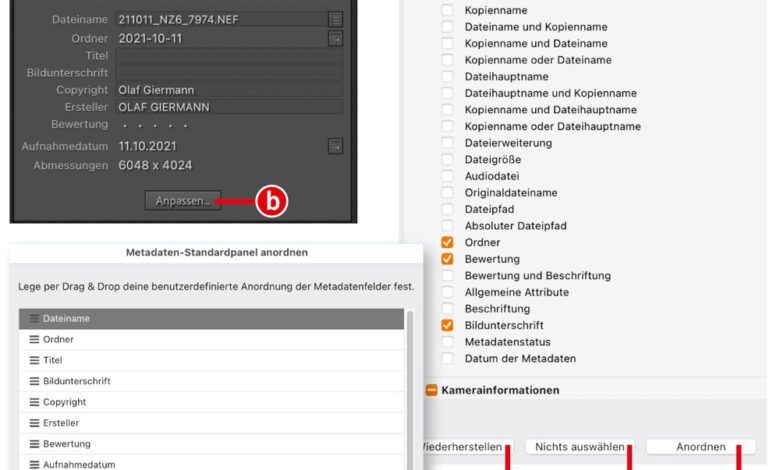Enable the Kopienname checkbox
Image resolution: width=780 pixels, height=470 pixels.
447,10
